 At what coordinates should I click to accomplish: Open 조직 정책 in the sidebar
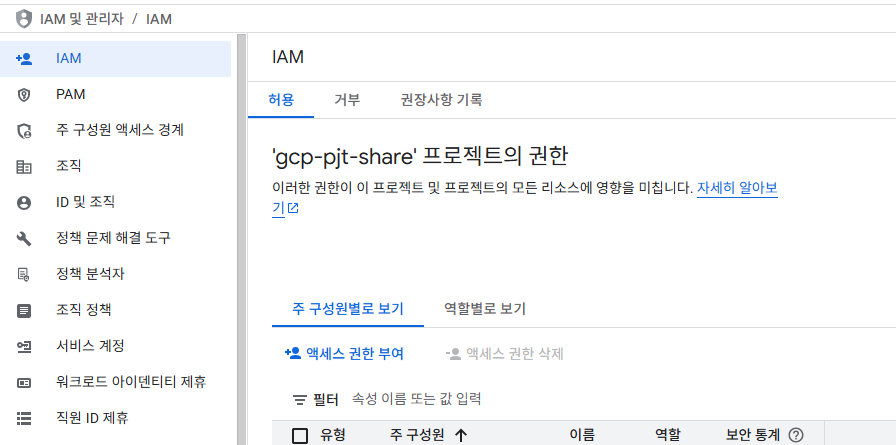coord(115,310)
